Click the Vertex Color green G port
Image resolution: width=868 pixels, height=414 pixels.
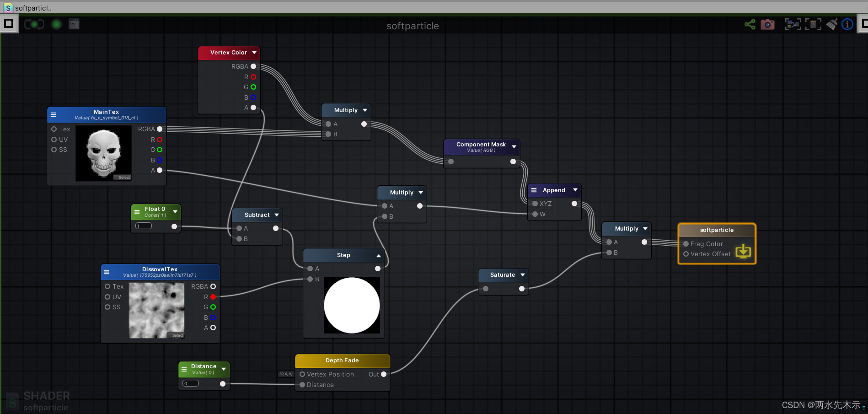[253, 87]
